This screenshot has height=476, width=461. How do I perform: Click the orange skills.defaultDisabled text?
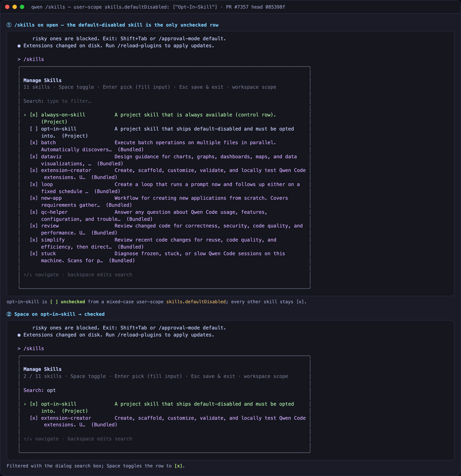click(x=196, y=302)
